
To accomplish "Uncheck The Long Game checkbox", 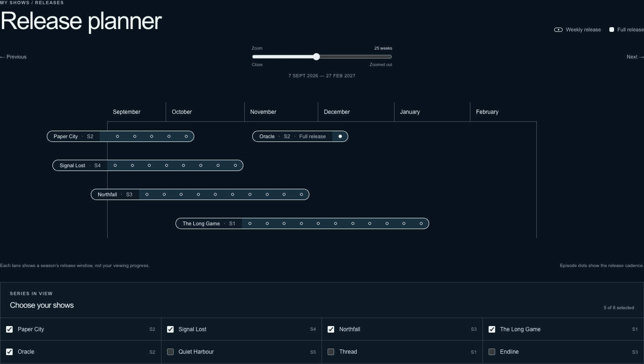I will coord(492,329).
